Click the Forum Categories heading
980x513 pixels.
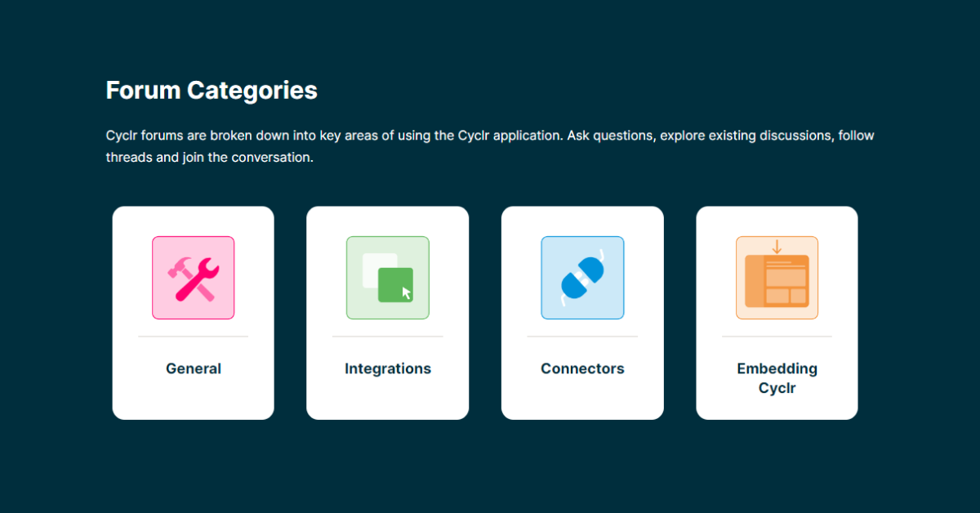point(212,90)
